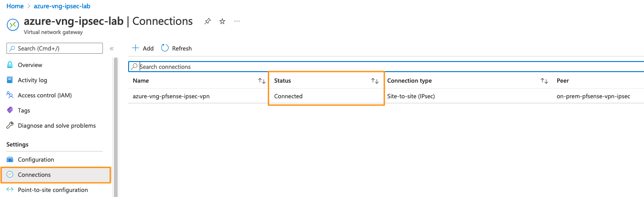
Task: Go to Home breadcrumb link
Action: (x=15, y=6)
